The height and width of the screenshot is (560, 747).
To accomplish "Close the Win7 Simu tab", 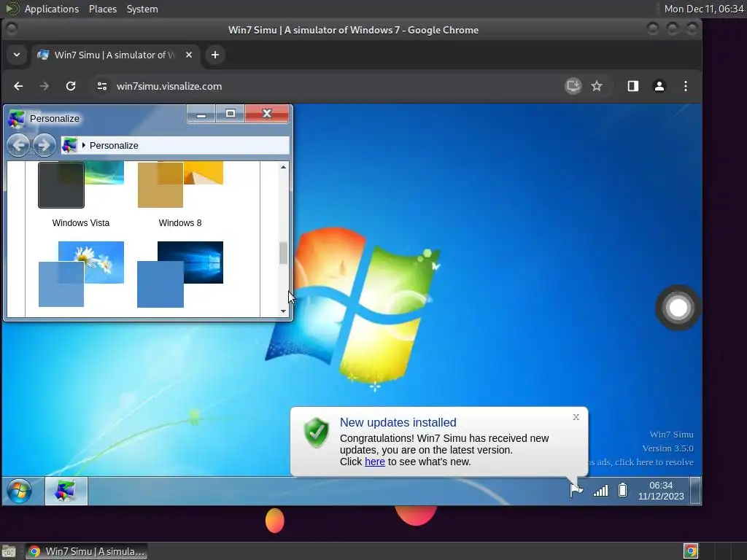I will tap(189, 55).
